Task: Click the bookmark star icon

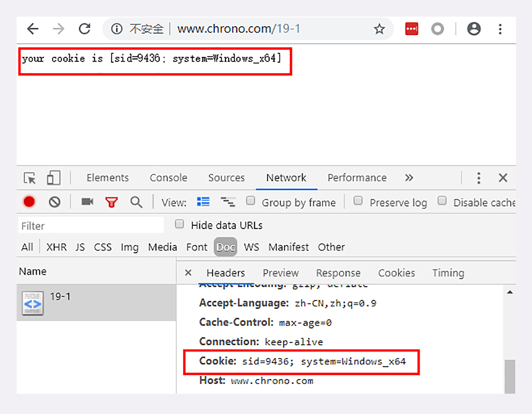Action: (x=379, y=29)
